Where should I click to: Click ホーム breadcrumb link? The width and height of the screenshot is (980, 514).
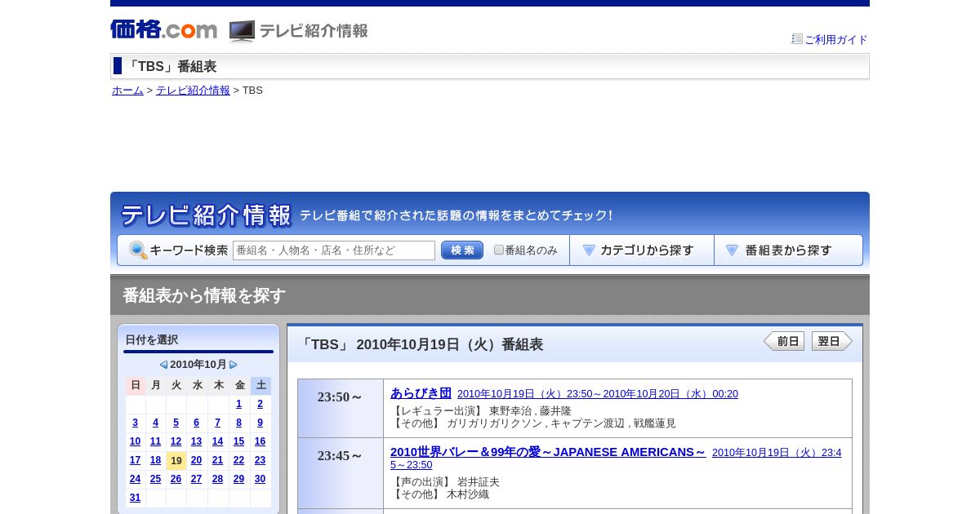tap(127, 90)
